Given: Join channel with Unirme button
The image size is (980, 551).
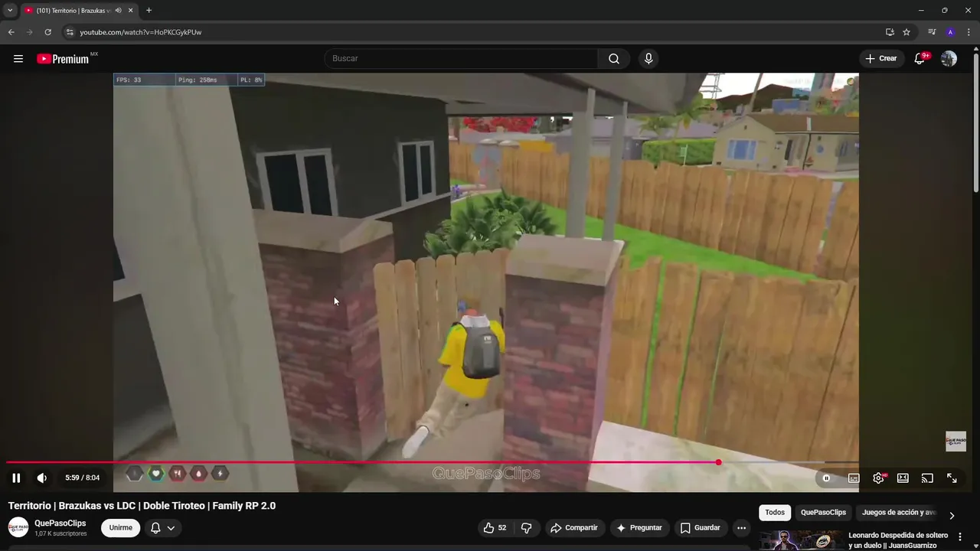Looking at the screenshot, I should (x=120, y=527).
